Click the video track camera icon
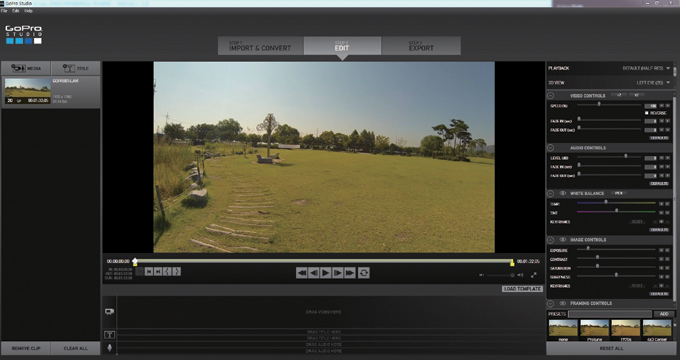Viewport: 680px width, 360px height. 109,311
